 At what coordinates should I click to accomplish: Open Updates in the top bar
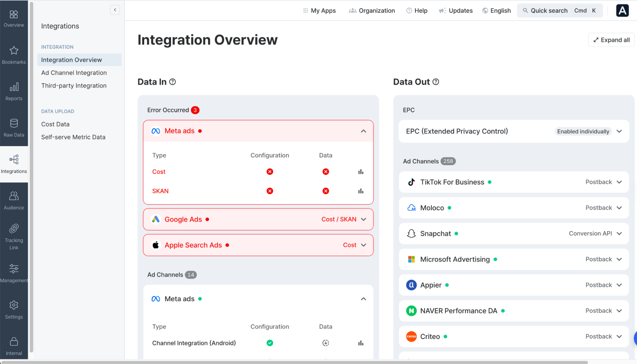[x=455, y=10]
